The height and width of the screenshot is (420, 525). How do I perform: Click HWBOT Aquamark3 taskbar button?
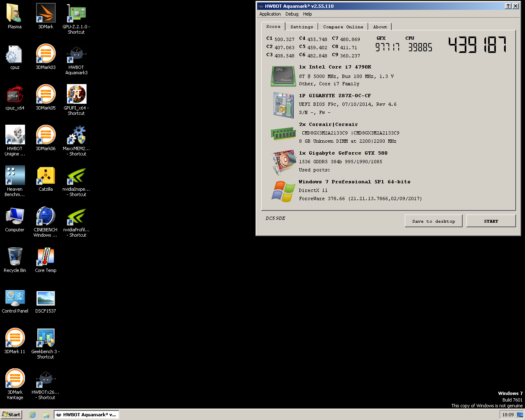[86, 415]
